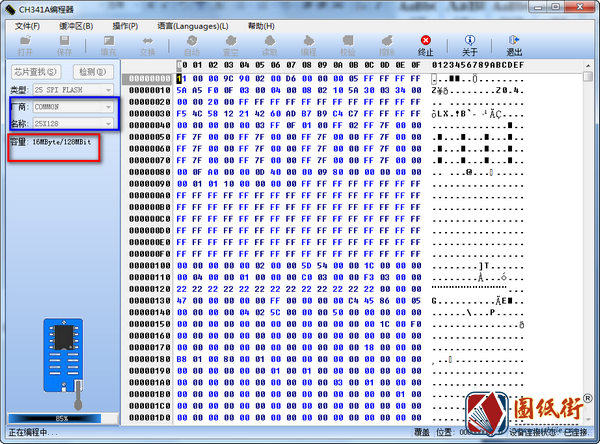600x444 pixels.
Task: Select the first hex byte at offset 00000000
Action: 181,77
